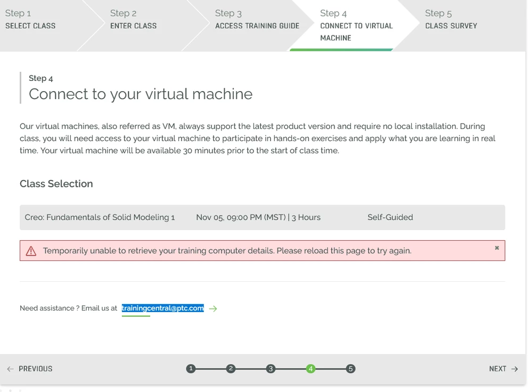Select progress dot number 5
Image resolution: width=532 pixels, height=392 pixels.
(350, 369)
